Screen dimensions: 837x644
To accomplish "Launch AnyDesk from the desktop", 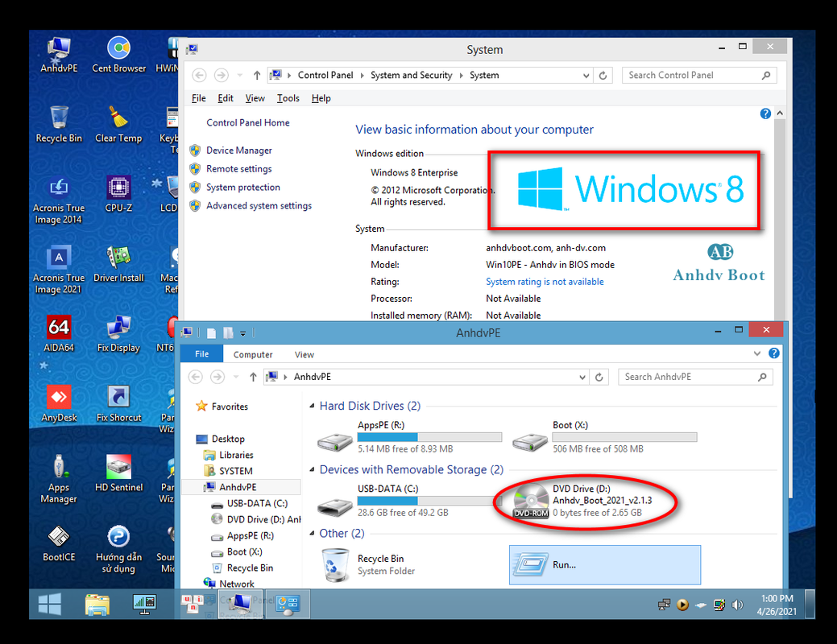I will (59, 404).
